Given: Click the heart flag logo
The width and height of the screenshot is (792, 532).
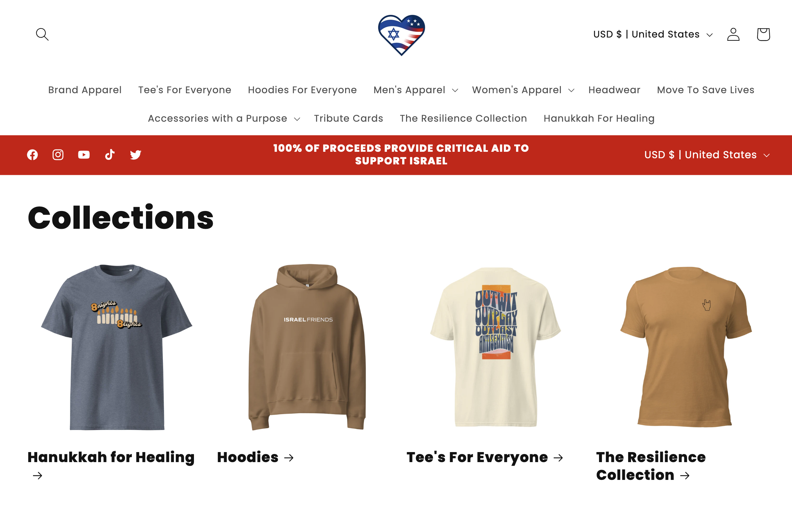Looking at the screenshot, I should pyautogui.click(x=401, y=35).
